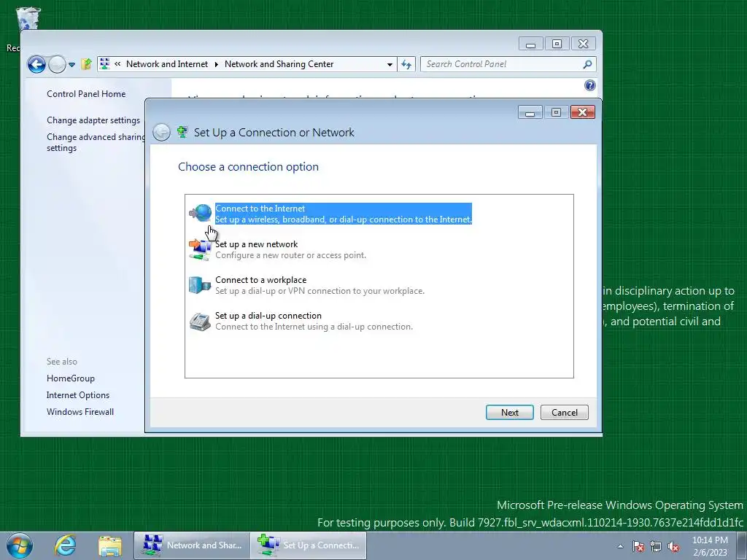Screen dimensions: 747x560
Task: Open the recent pages dropdown arrow
Action: 71,64
